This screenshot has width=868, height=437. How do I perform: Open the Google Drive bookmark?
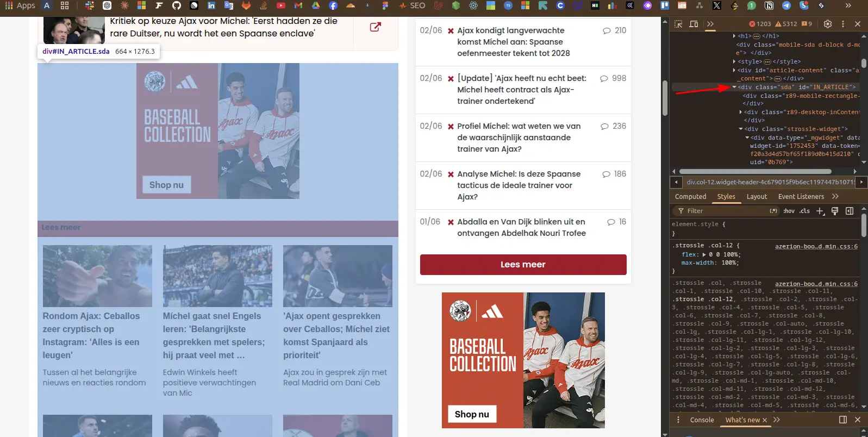(316, 5)
